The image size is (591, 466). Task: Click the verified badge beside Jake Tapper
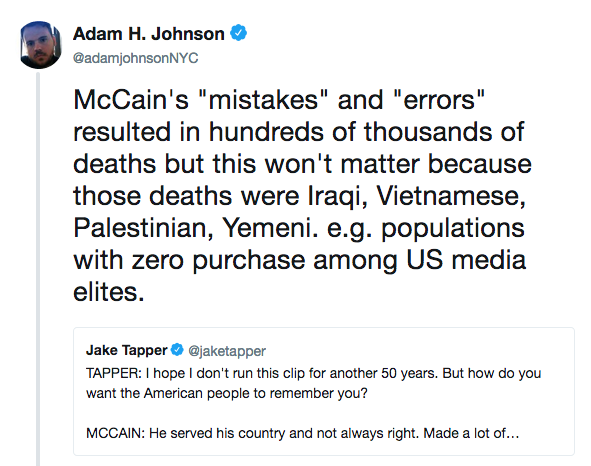pos(177,350)
